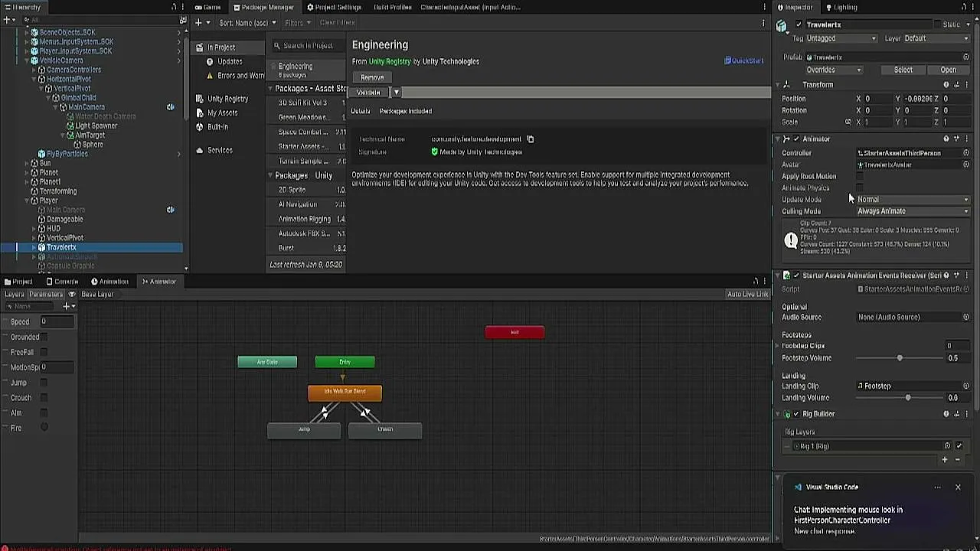This screenshot has height=551, width=980.
Task: Open the Layer dropdown
Action: click(x=936, y=38)
